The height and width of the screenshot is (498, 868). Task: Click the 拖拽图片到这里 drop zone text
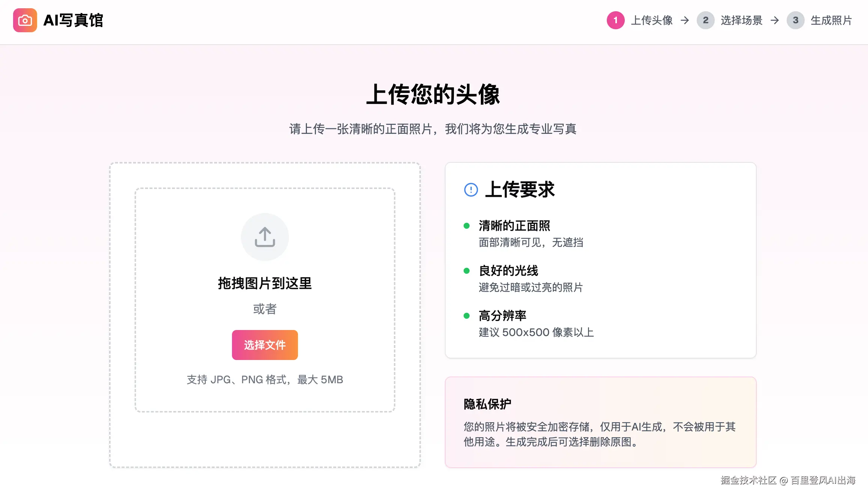tap(265, 283)
